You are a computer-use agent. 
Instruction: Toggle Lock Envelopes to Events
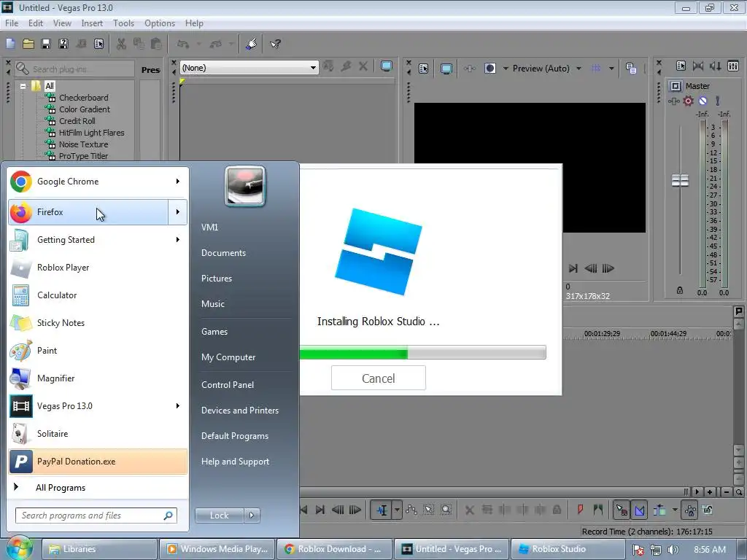pyautogui.click(x=690, y=510)
